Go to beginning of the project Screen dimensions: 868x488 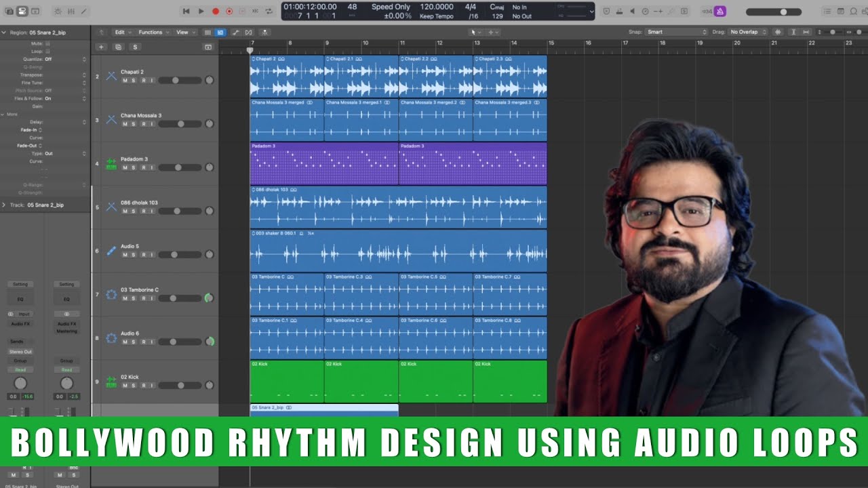[x=186, y=12]
